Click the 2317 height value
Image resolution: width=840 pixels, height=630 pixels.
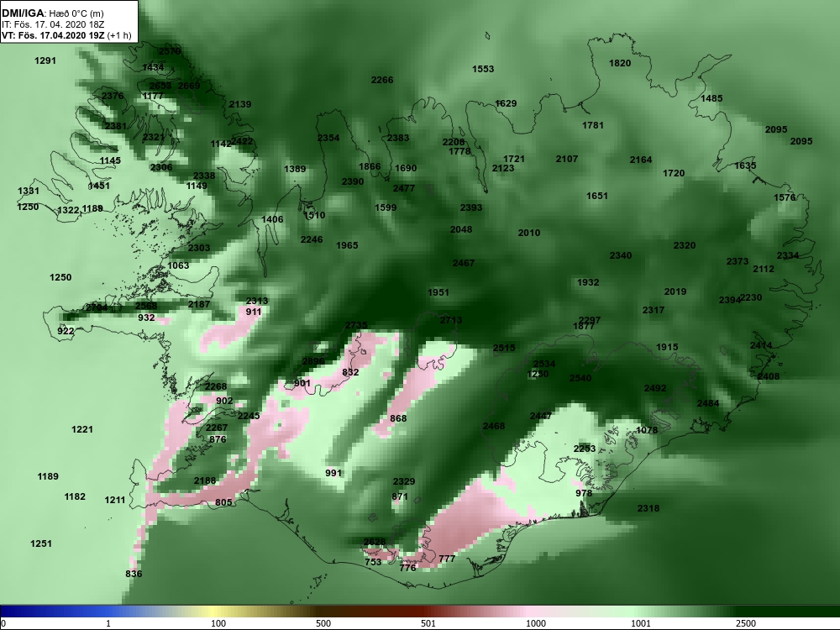653,310
